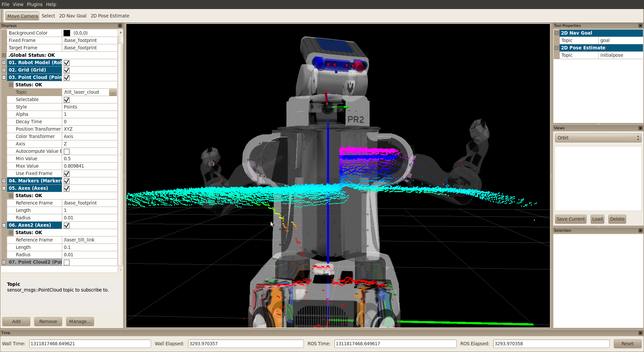The image size is (644, 352).
Task: Select the Fixed Frame /base_footprint value
Action: tap(90, 40)
